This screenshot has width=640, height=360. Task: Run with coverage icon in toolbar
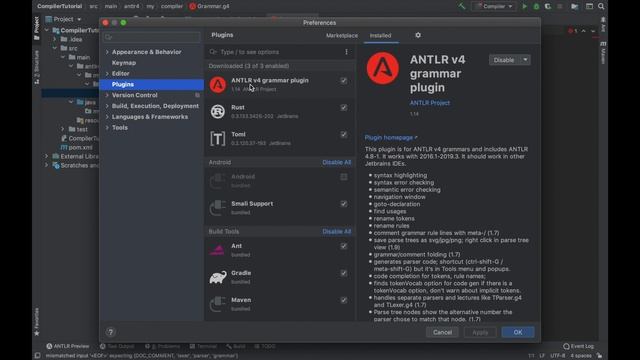(x=548, y=7)
